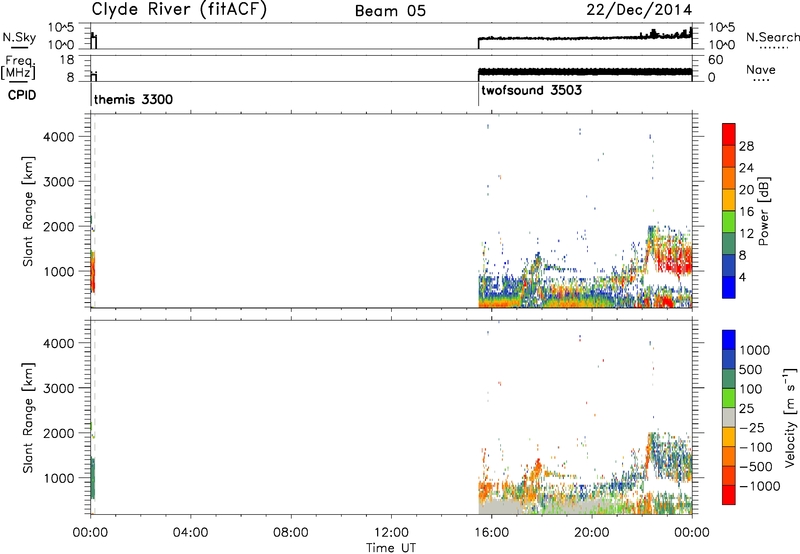Pick the yellow segment of the Power color bar
This screenshot has height=554, width=800.
pos(729,199)
